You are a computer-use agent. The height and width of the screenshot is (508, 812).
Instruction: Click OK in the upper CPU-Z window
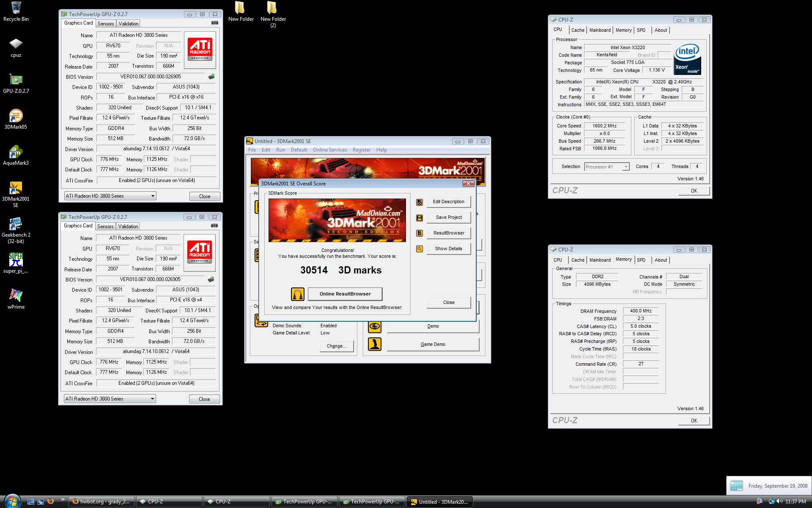tap(694, 191)
